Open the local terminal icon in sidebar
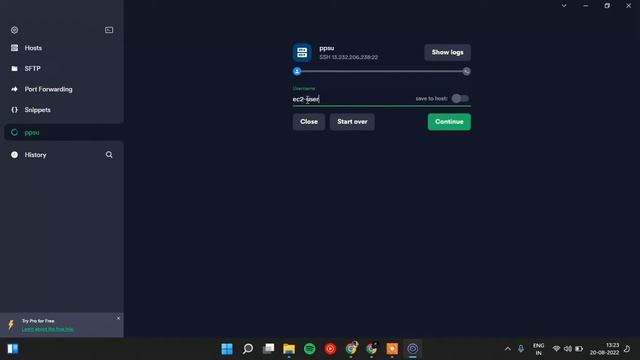Image resolution: width=640 pixels, height=360 pixels. click(109, 30)
